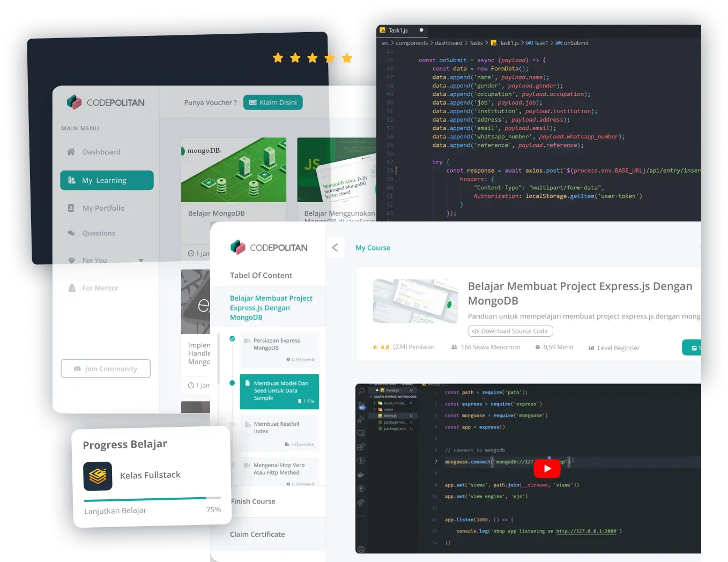Click the Run and Debug icon in the video's editor

tap(361, 419)
